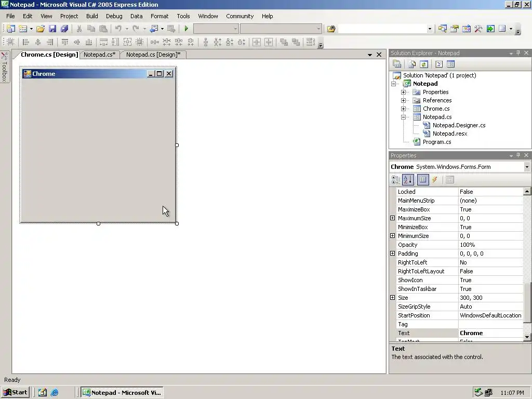Open the Format menu
This screenshot has height=399, width=532.
click(x=159, y=16)
